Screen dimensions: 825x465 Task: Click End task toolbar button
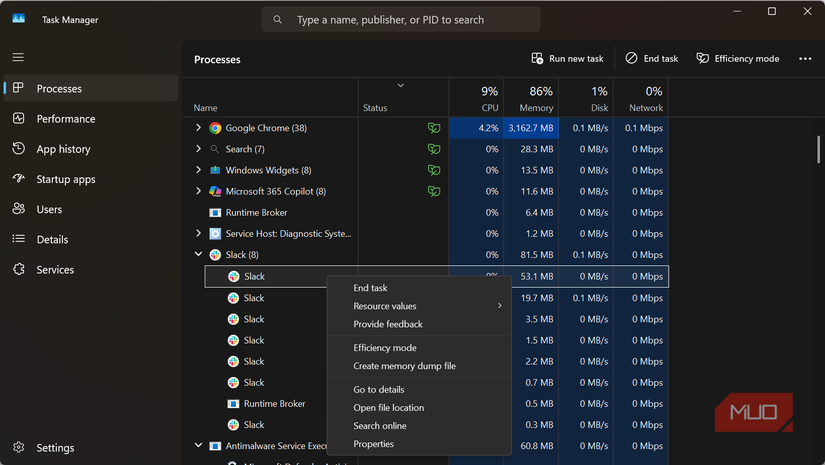(x=651, y=58)
